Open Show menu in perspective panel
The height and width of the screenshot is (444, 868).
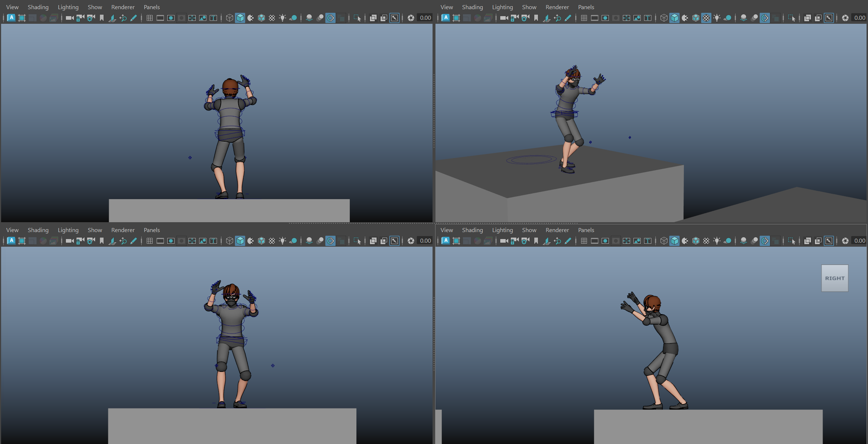(x=529, y=7)
